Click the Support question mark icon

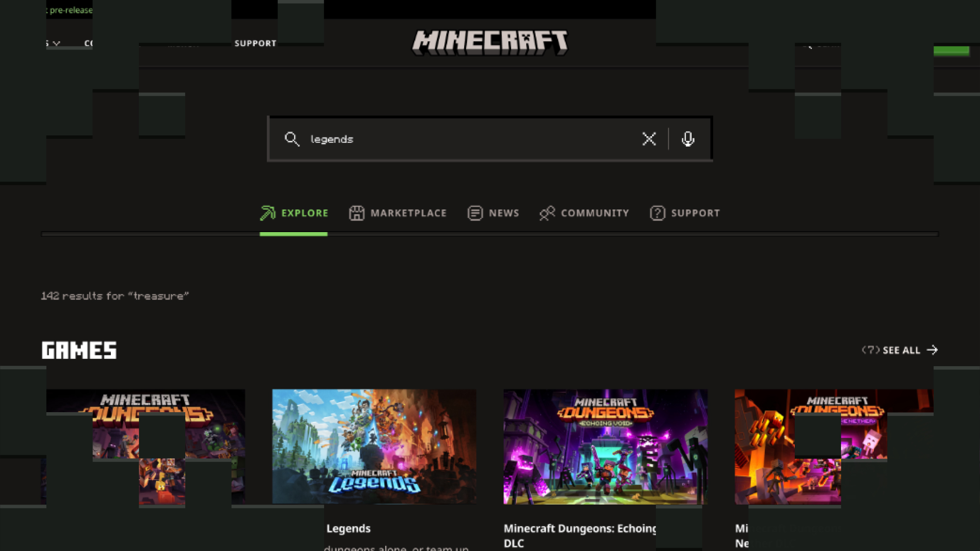(657, 213)
